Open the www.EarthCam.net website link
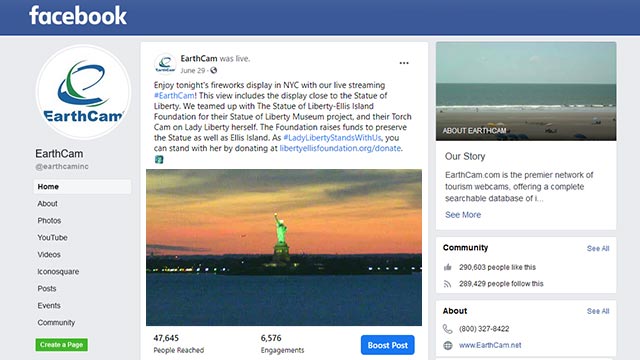Image resolution: width=640 pixels, height=360 pixels. click(490, 345)
